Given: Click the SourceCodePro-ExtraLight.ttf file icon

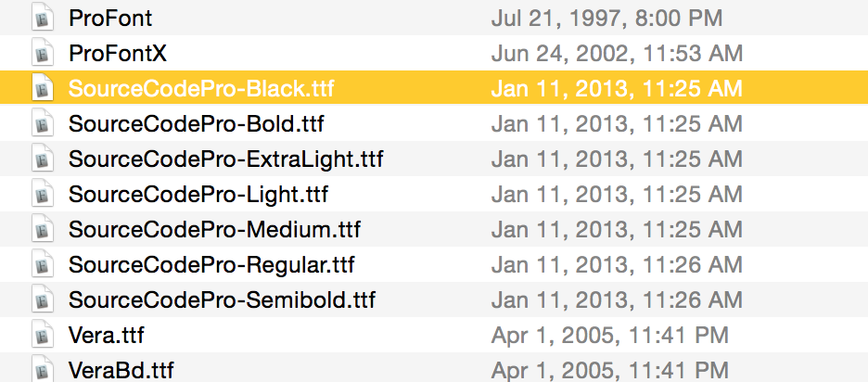Looking at the screenshot, I should tap(43, 159).
